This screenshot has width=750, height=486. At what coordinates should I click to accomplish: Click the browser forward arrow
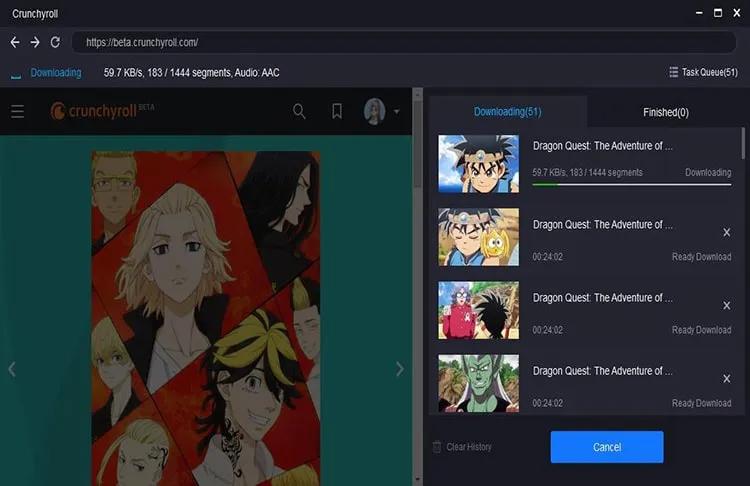pyautogui.click(x=35, y=42)
